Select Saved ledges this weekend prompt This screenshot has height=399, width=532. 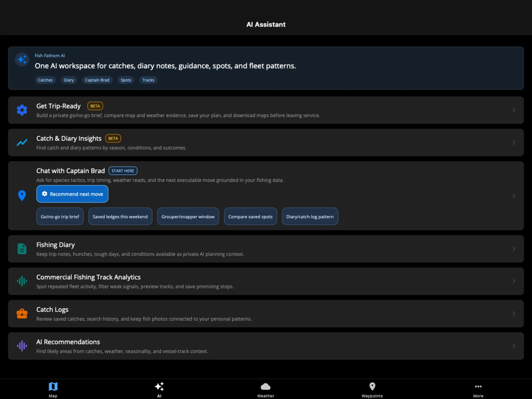pos(120,216)
